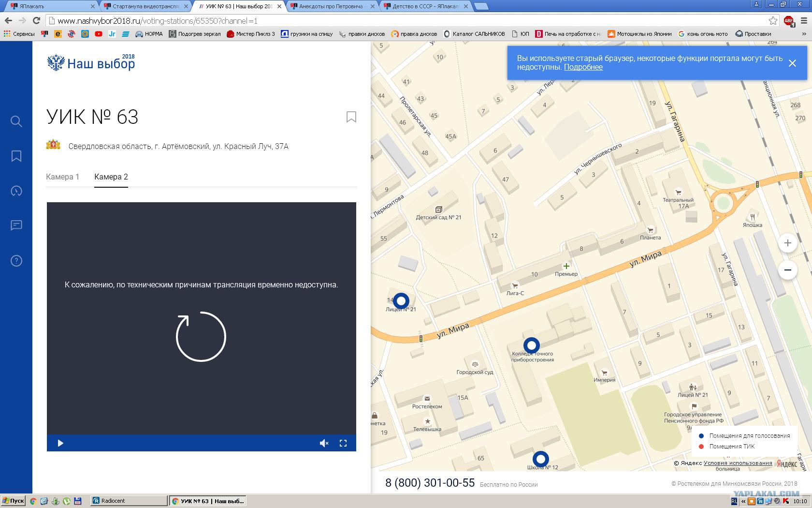Open Сервисы apps bookmark
The image size is (812, 508).
point(19,34)
